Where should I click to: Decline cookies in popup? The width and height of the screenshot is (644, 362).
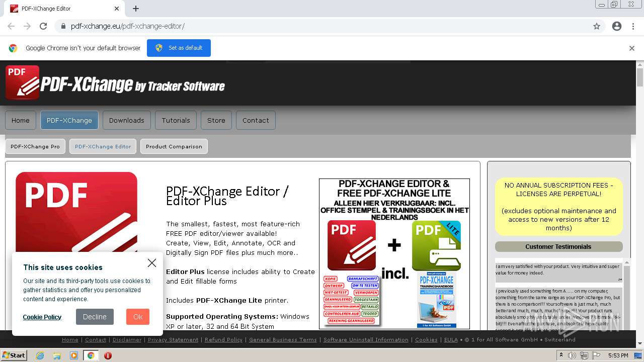point(95,317)
